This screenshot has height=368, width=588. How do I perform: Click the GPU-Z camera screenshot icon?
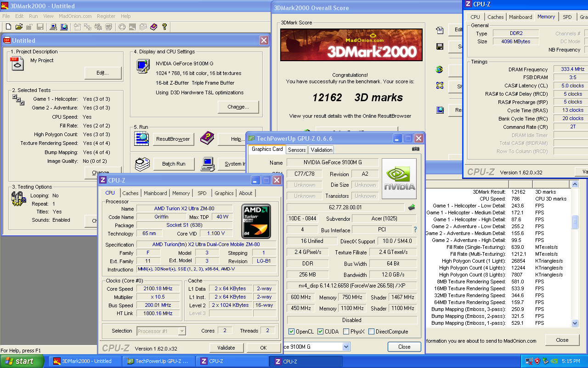[x=415, y=149]
